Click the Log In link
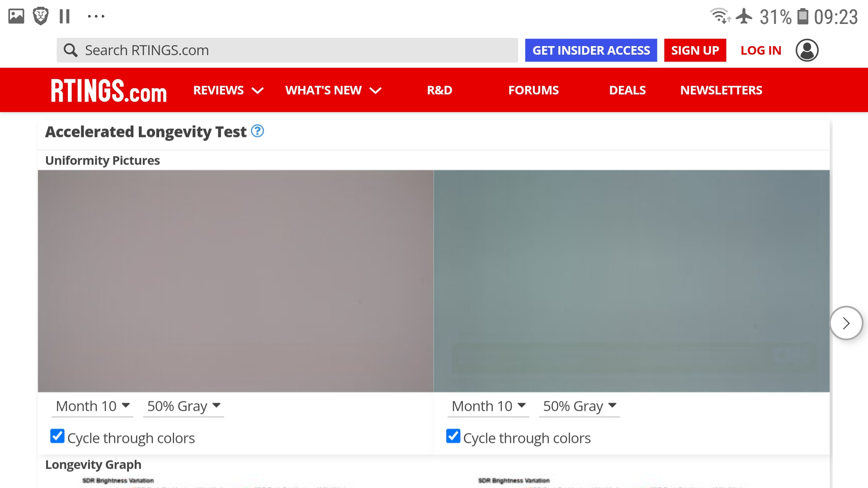The width and height of the screenshot is (868, 488). (x=761, y=50)
